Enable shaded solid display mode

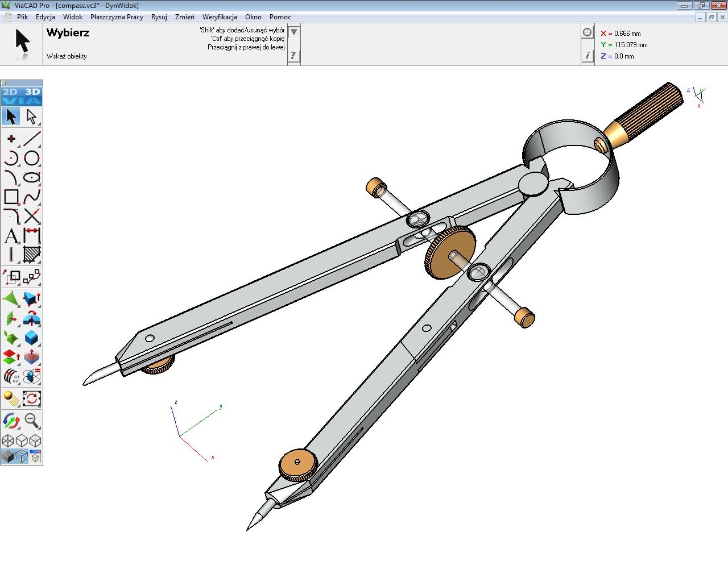[8, 456]
